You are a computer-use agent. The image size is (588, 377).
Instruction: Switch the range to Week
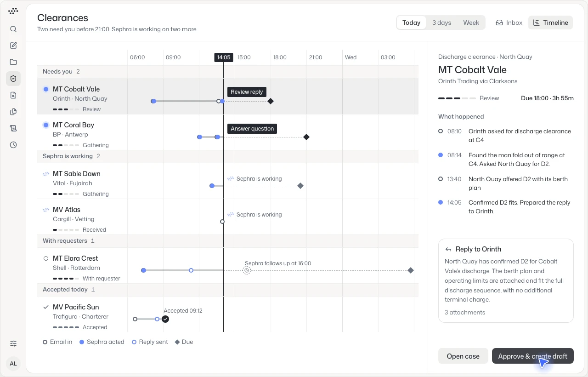[471, 23]
